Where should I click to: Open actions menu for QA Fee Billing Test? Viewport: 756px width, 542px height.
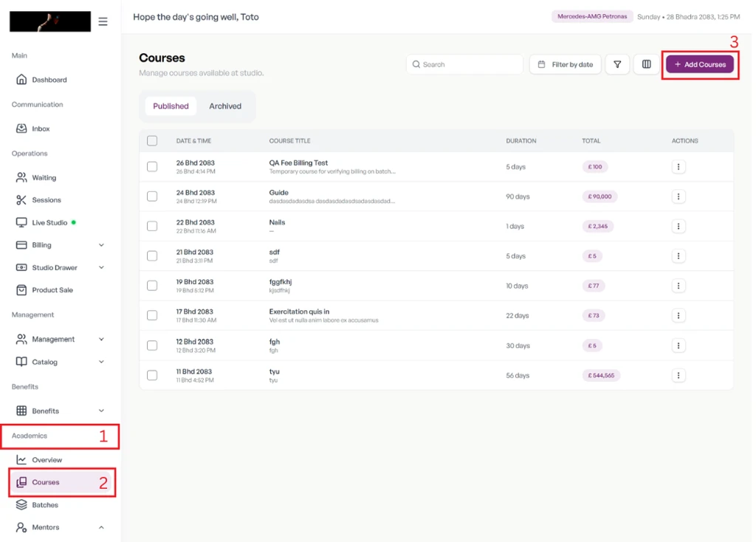point(678,167)
